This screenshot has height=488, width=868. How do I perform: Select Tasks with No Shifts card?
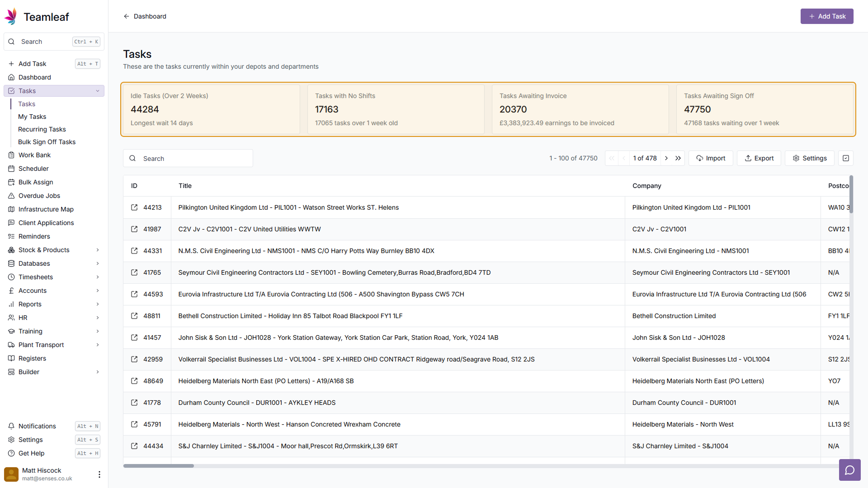pos(396,109)
